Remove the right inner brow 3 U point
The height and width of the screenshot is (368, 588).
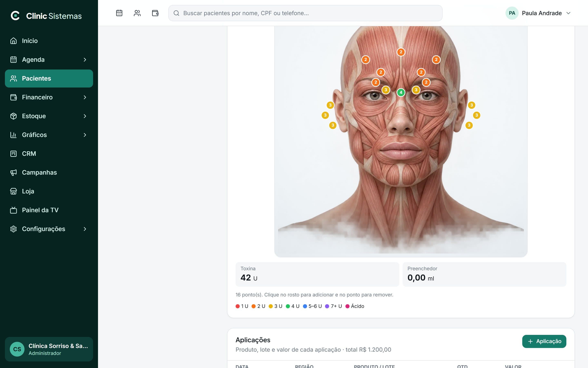416,90
